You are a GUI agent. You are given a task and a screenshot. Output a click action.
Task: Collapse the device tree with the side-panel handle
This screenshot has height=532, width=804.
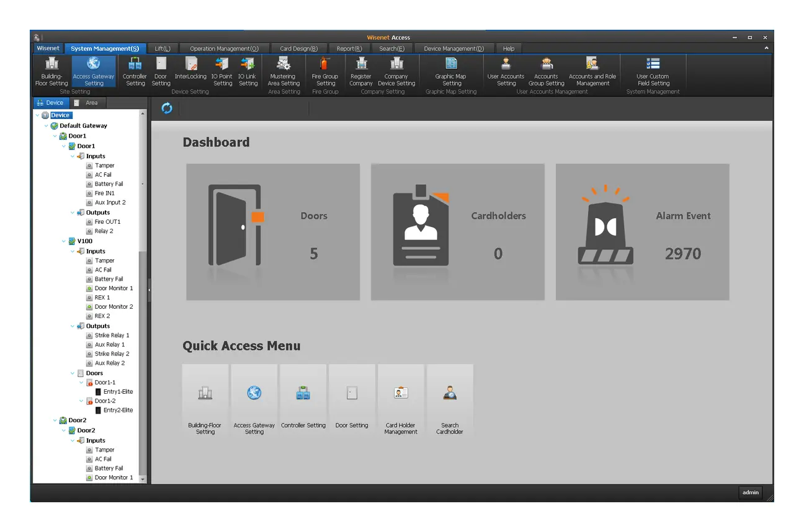click(x=149, y=290)
